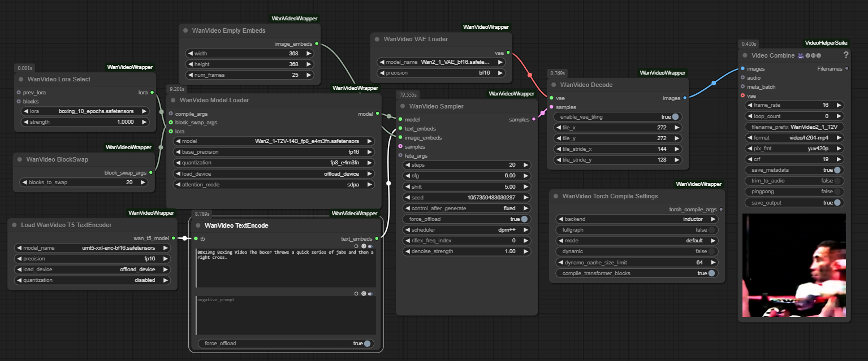Click the boxing video preview thumbnail
Image resolution: width=868 pixels, height=361 pixels.
click(x=794, y=266)
